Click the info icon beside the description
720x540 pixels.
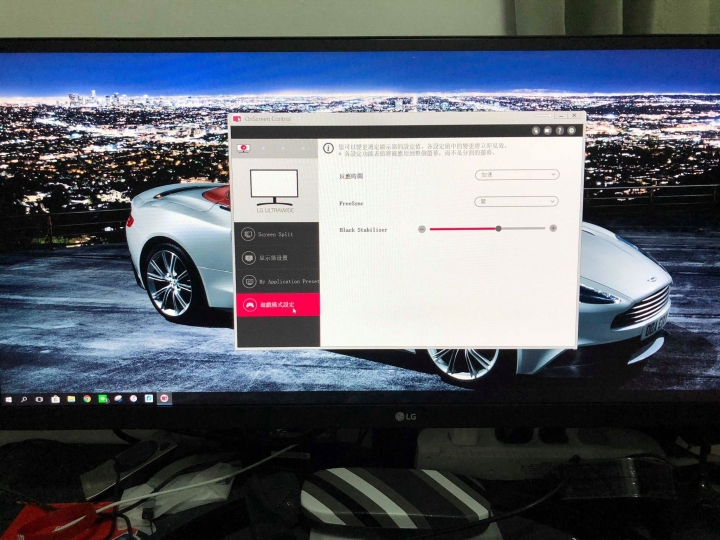coord(328,148)
